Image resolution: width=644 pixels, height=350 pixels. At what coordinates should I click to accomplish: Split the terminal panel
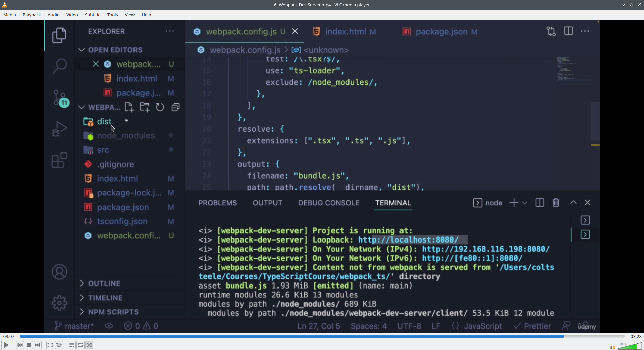click(540, 203)
